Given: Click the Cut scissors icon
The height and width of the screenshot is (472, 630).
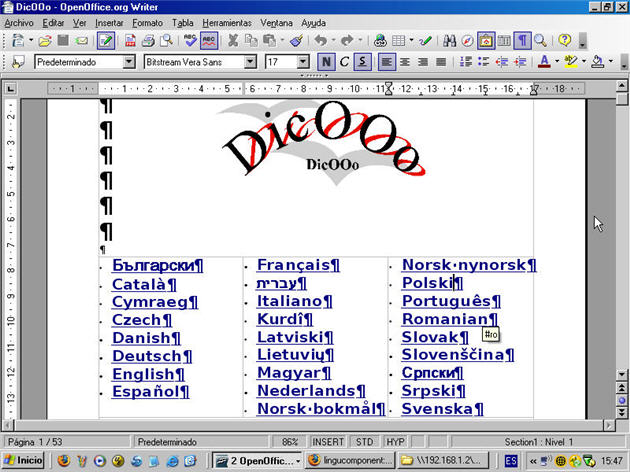Looking at the screenshot, I should [x=233, y=41].
